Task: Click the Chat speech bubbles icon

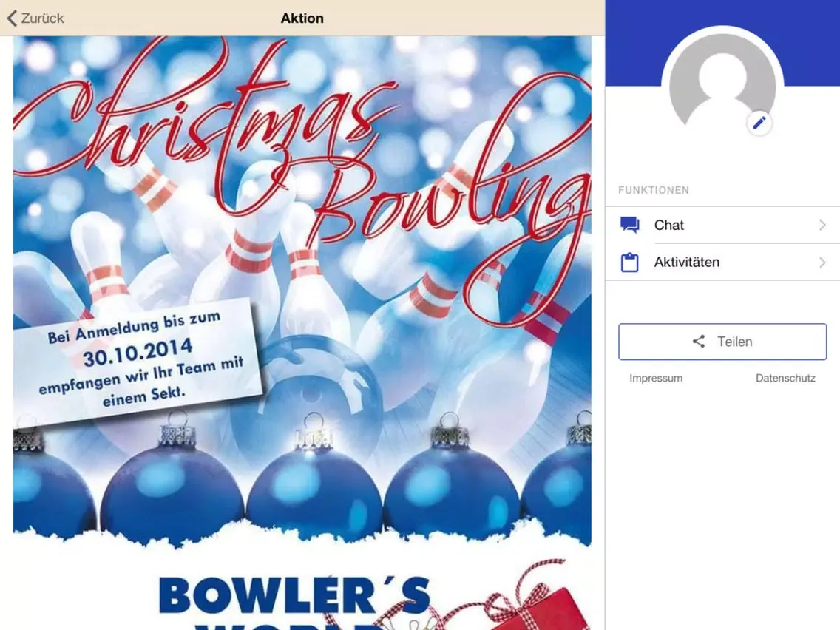Action: tap(629, 225)
